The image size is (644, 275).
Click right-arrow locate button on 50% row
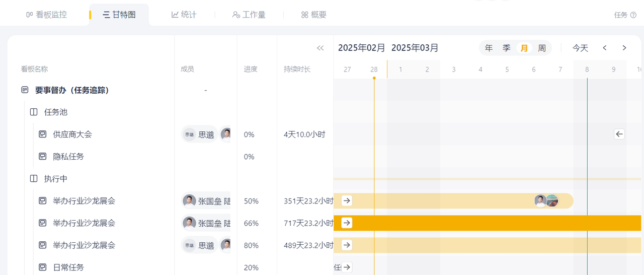347,200
